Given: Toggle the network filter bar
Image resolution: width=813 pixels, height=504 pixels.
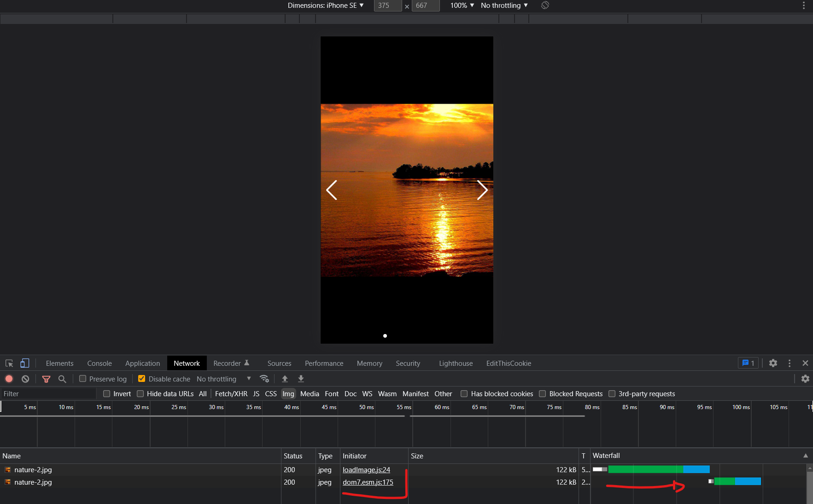Looking at the screenshot, I should tap(46, 379).
